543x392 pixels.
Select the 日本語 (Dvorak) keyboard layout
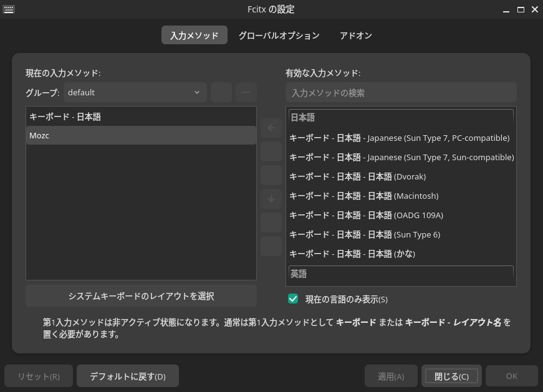click(x=401, y=176)
